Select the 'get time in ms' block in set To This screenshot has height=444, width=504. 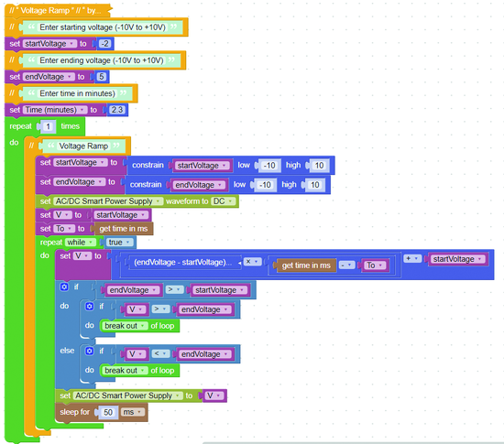(124, 229)
